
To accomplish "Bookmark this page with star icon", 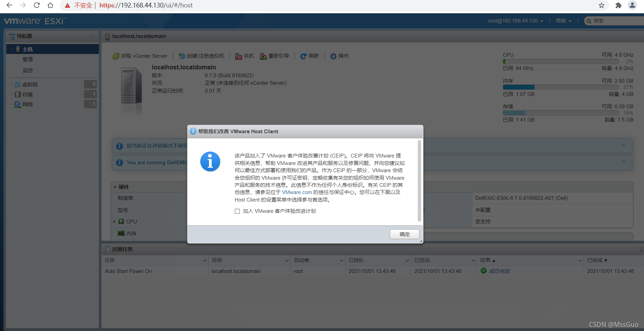I will (x=601, y=5).
